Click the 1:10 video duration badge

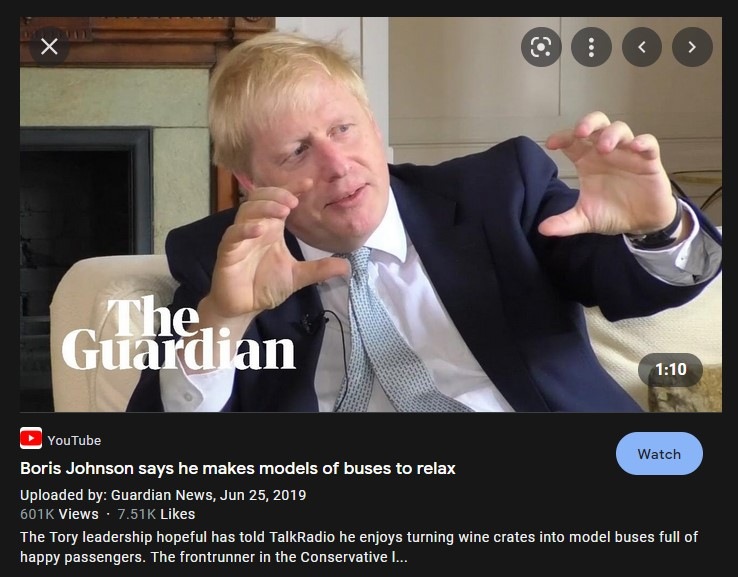(670, 369)
